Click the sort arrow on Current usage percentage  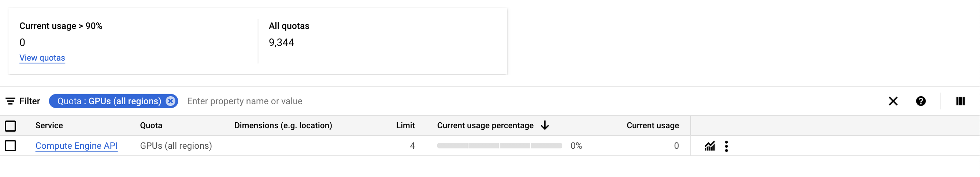[x=545, y=126]
